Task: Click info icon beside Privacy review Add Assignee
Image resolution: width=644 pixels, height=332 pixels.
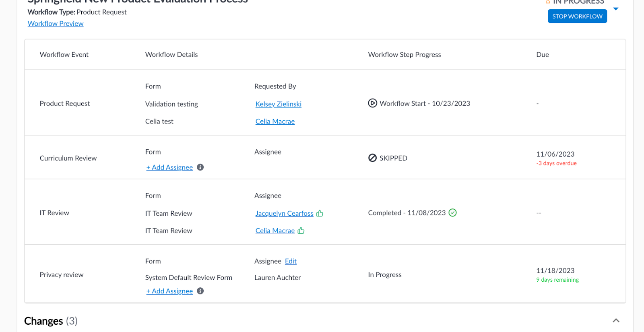Action: tap(200, 291)
